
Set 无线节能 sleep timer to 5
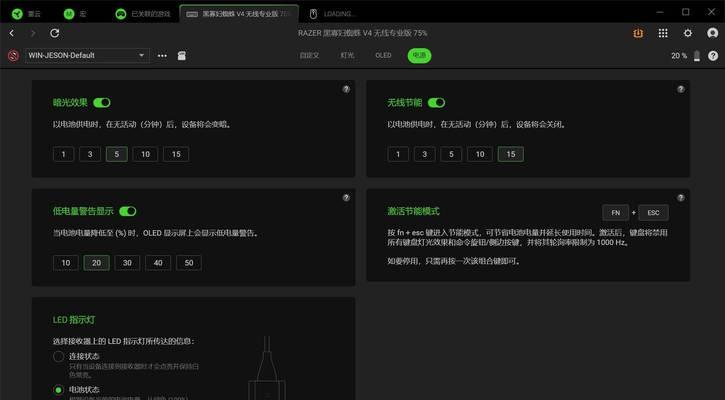point(451,154)
